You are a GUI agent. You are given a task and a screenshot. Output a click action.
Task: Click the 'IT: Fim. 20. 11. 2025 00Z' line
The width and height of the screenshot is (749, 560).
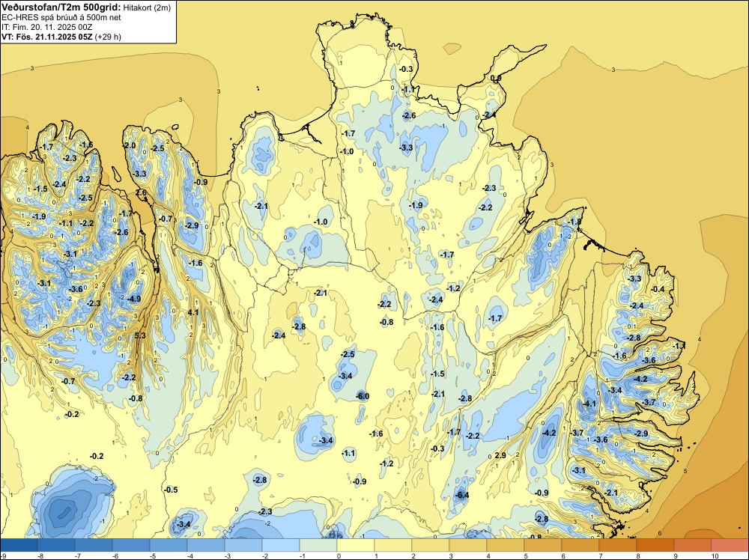[x=46, y=27]
